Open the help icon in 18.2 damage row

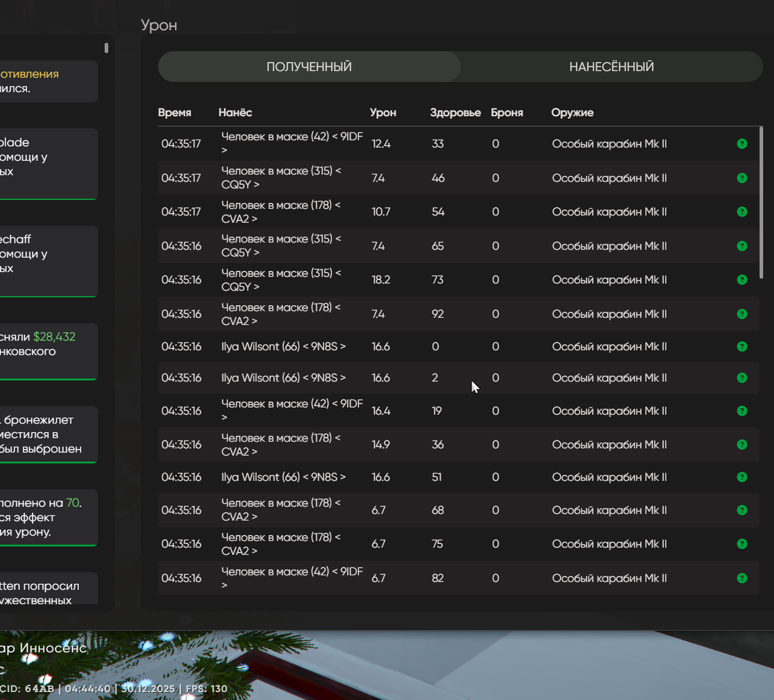coord(742,280)
